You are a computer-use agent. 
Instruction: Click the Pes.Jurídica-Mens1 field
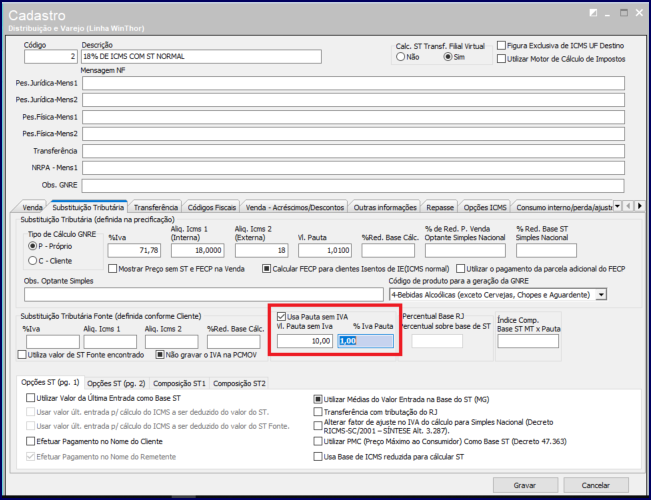point(353,83)
